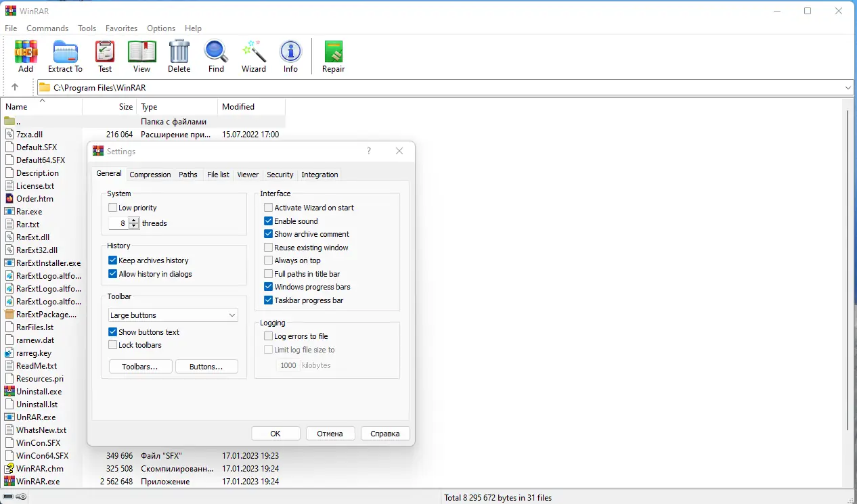Open the Integration tab
Screen dimensions: 857x504
(320, 175)
